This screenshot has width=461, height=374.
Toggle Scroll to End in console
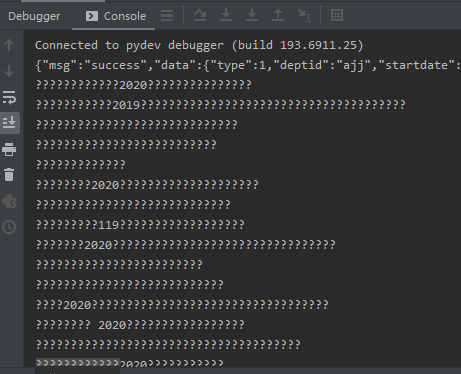(9, 123)
